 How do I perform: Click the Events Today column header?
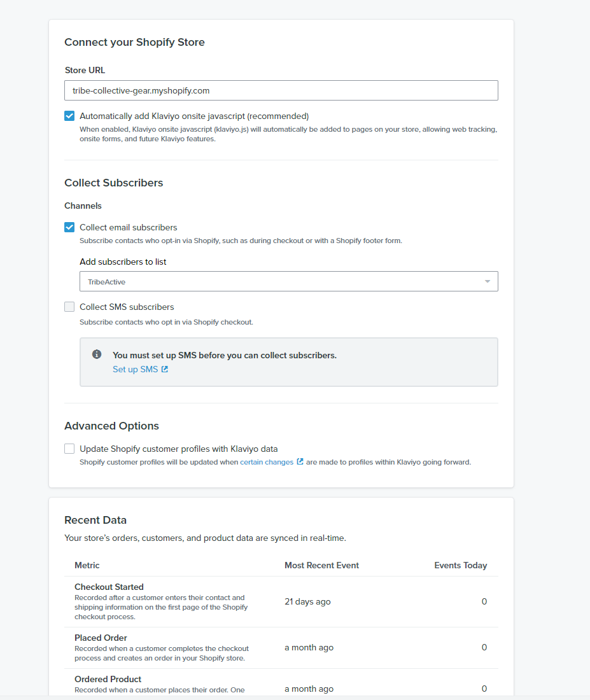pos(460,565)
